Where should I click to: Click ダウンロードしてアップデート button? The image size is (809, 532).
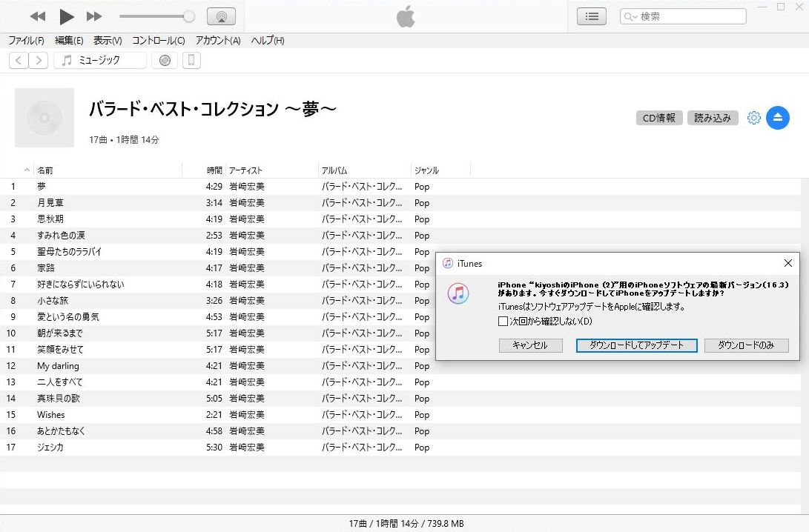click(637, 345)
